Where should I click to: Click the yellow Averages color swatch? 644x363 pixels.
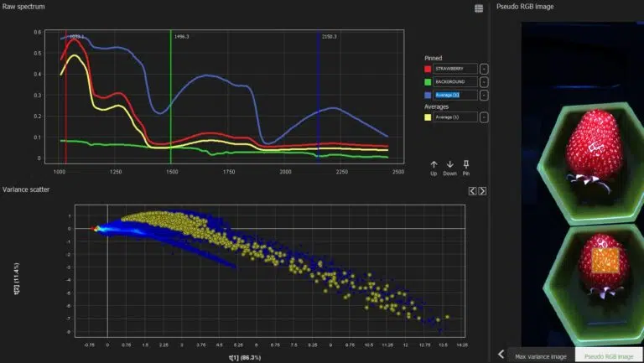click(x=428, y=117)
